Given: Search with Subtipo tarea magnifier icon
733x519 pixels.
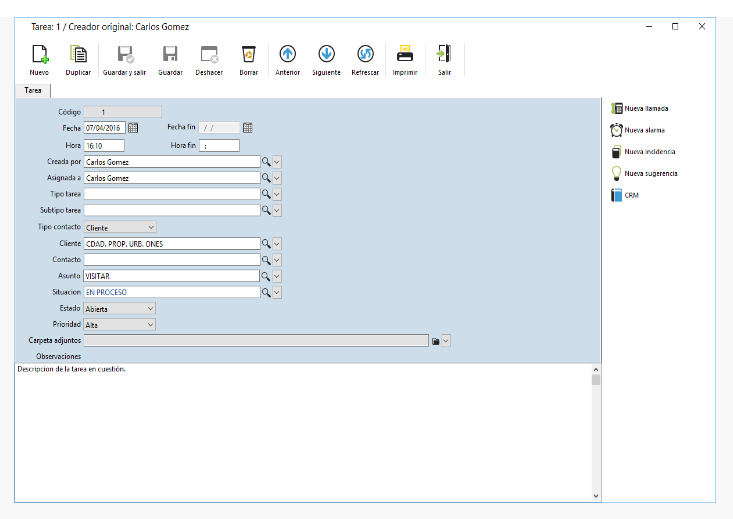Looking at the screenshot, I should coord(266,210).
